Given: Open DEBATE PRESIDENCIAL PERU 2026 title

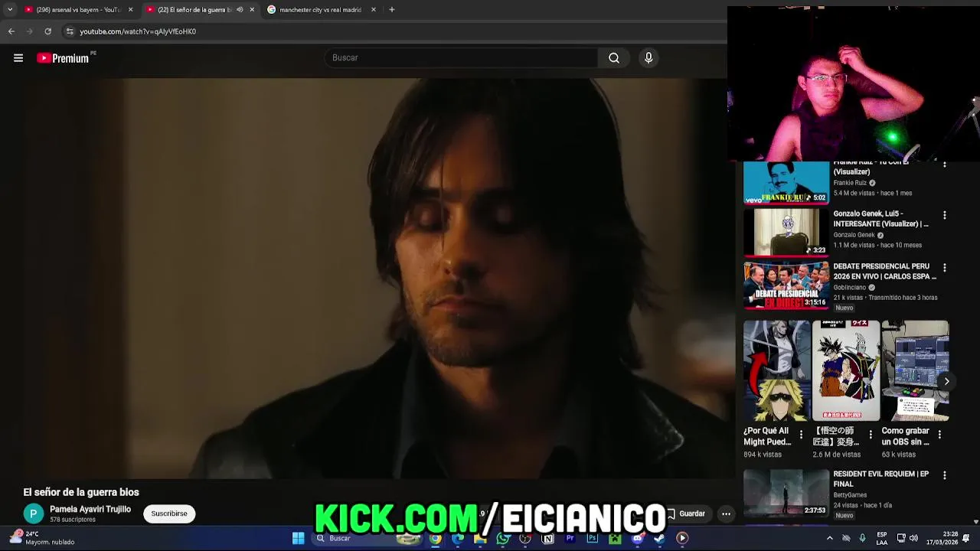Looking at the screenshot, I should [x=884, y=271].
